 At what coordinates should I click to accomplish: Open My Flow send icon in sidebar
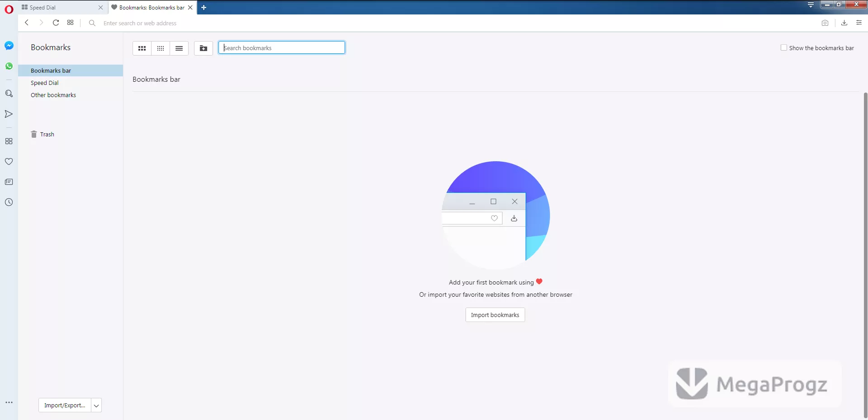[x=9, y=114]
